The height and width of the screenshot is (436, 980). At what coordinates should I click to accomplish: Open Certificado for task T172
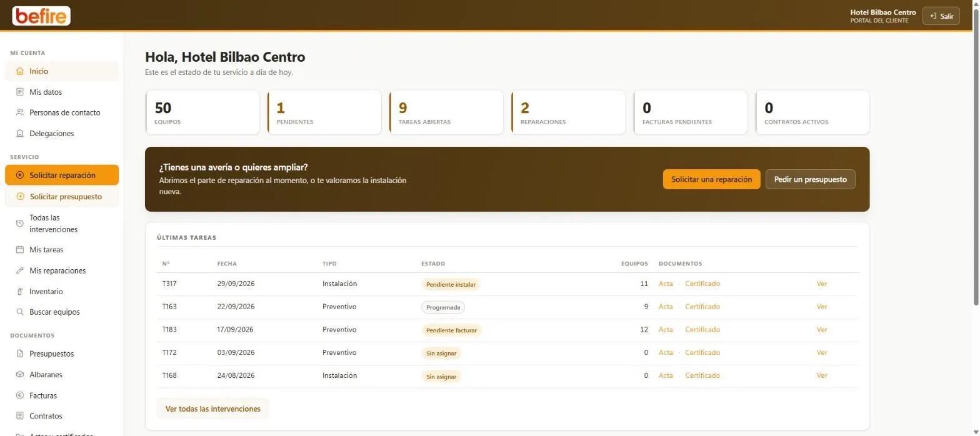702,352
